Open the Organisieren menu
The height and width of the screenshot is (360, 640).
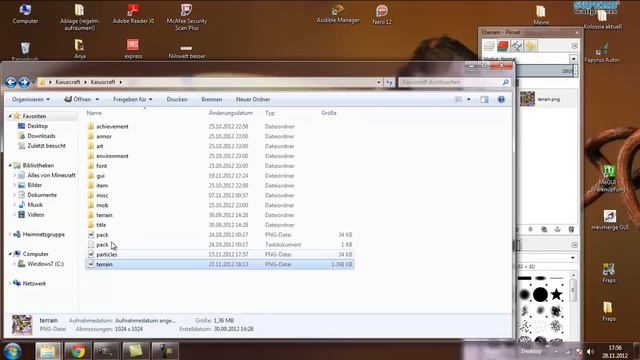tap(31, 99)
